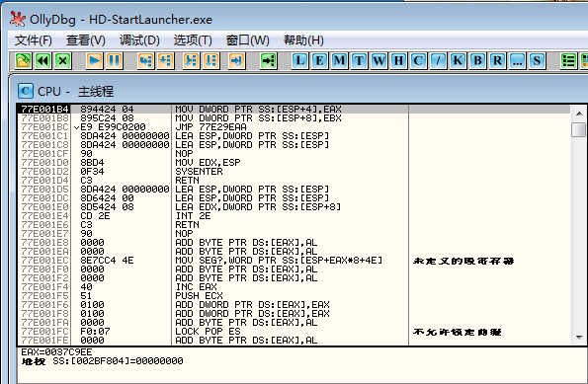Pause execution with the pause icon
The image size is (588, 384).
click(x=114, y=60)
